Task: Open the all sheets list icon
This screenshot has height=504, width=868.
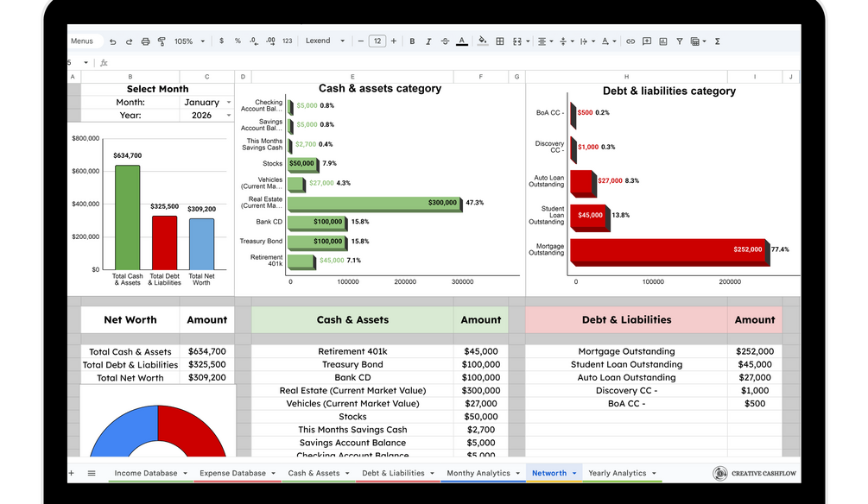Action: [x=92, y=473]
